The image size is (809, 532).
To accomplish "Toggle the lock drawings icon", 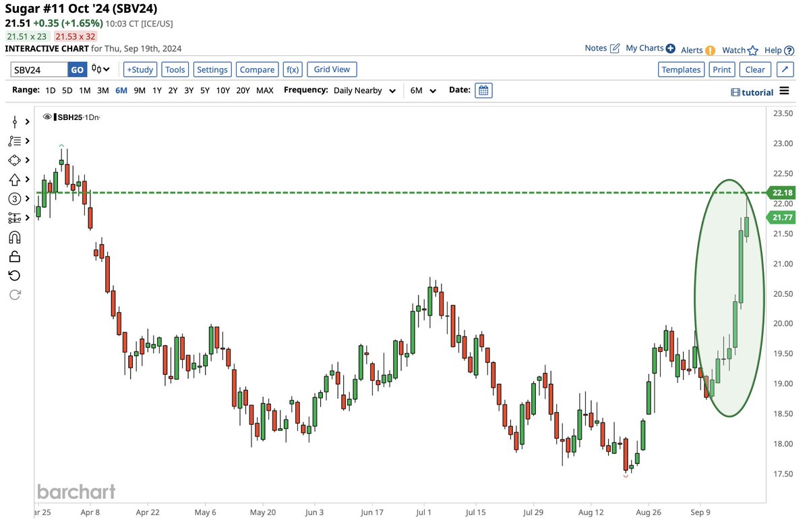I will click(x=14, y=256).
